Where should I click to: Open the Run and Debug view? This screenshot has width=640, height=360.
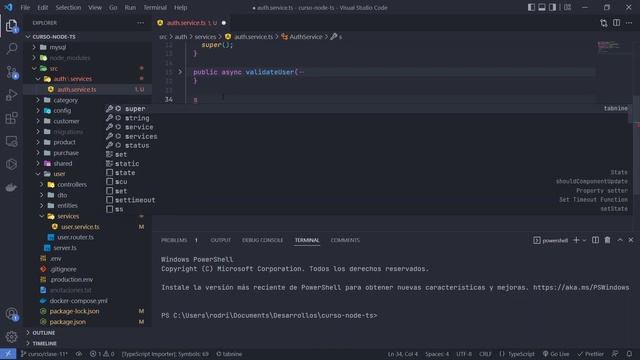[x=11, y=95]
